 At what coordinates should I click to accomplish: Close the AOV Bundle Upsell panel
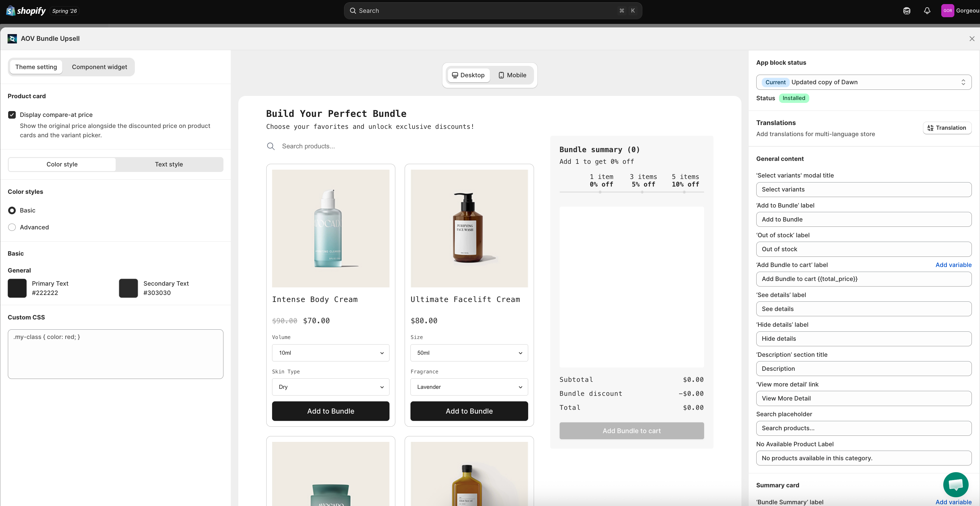pos(972,38)
